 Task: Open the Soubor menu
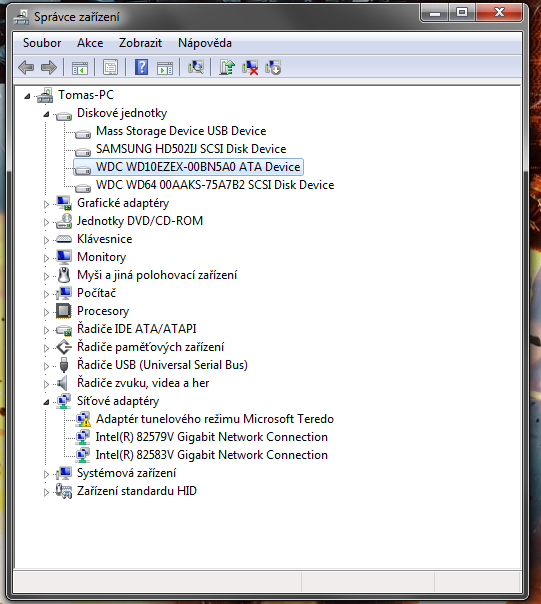click(x=42, y=43)
